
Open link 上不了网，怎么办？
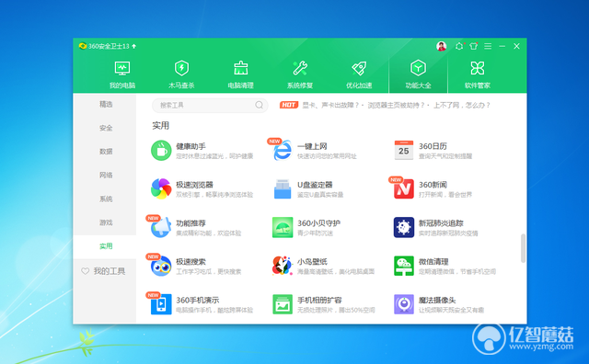pos(462,105)
